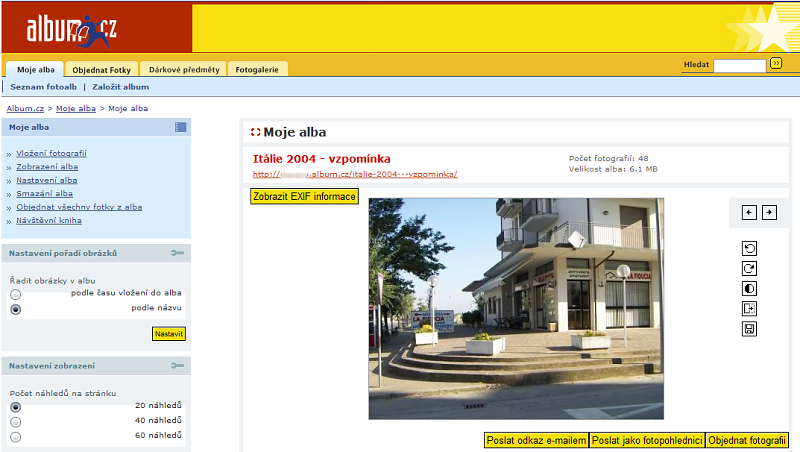Click the search submit arrow button
This screenshot has height=452, width=800.
coord(776,63)
